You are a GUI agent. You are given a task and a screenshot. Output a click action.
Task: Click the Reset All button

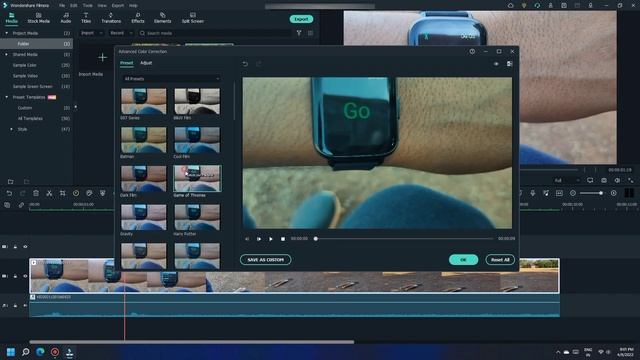click(x=500, y=260)
